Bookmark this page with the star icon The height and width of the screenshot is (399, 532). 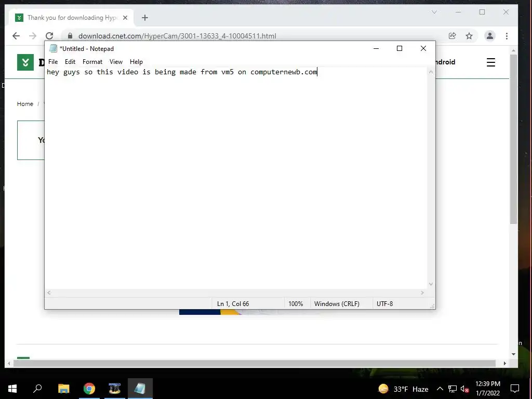click(x=469, y=36)
